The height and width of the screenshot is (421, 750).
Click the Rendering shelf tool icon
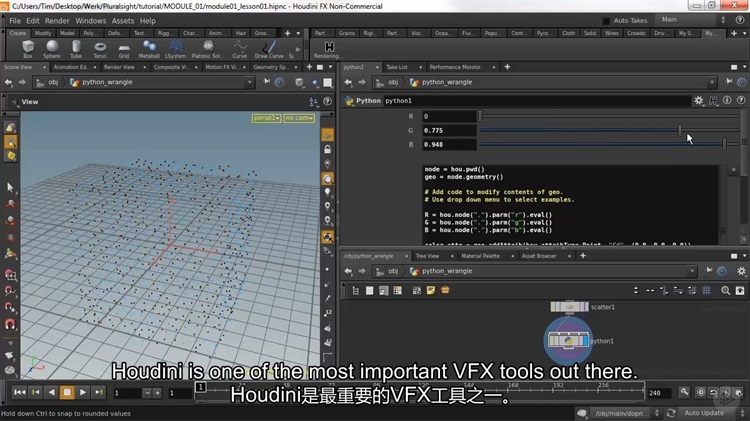[329, 49]
